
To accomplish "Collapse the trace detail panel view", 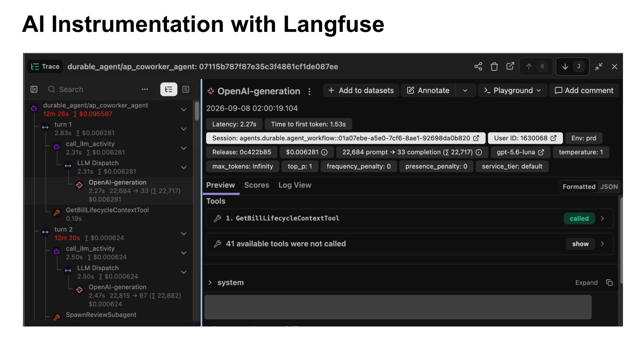I will click(599, 66).
